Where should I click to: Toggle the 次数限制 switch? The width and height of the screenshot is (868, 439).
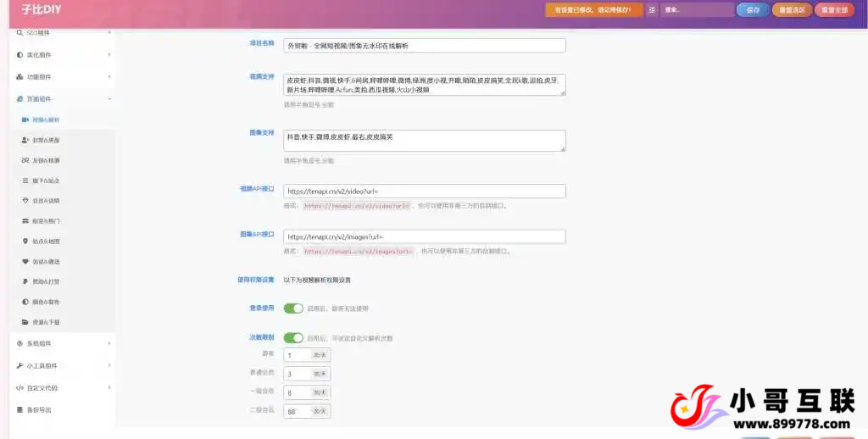click(x=293, y=337)
